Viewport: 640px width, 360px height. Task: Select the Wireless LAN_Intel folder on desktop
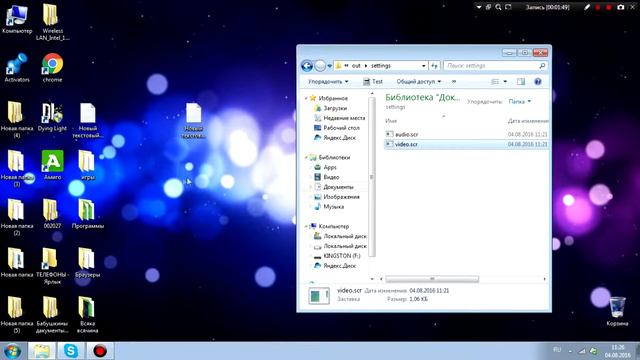(x=52, y=22)
